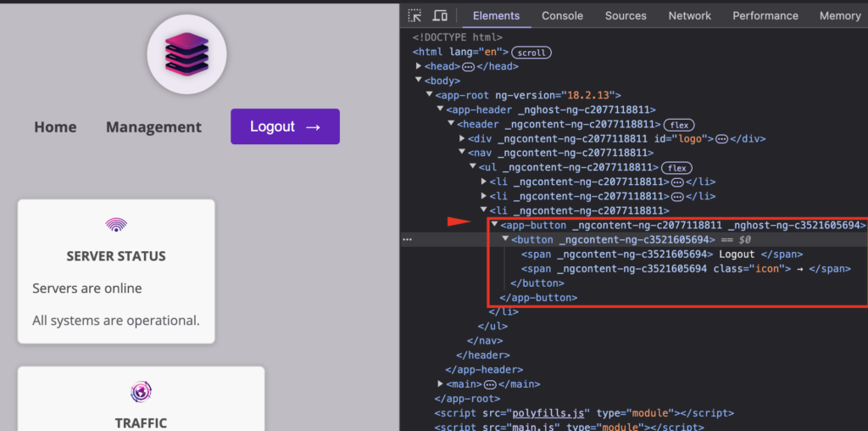Go to the Management nav link
The height and width of the screenshot is (431, 868).
click(153, 127)
